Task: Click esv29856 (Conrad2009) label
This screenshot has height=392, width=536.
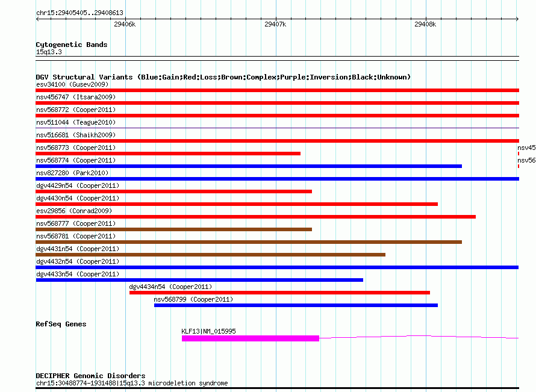Action: pos(74,211)
